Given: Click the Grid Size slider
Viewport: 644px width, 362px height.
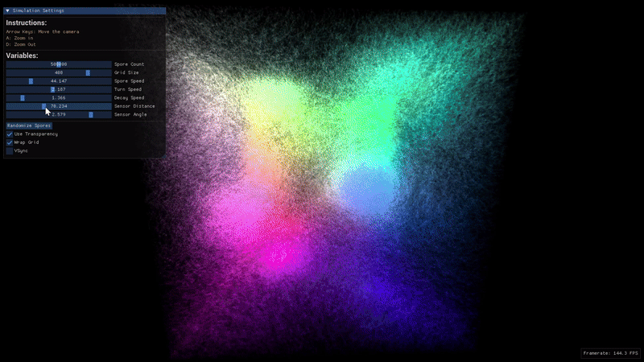Looking at the screenshot, I should pos(59,72).
